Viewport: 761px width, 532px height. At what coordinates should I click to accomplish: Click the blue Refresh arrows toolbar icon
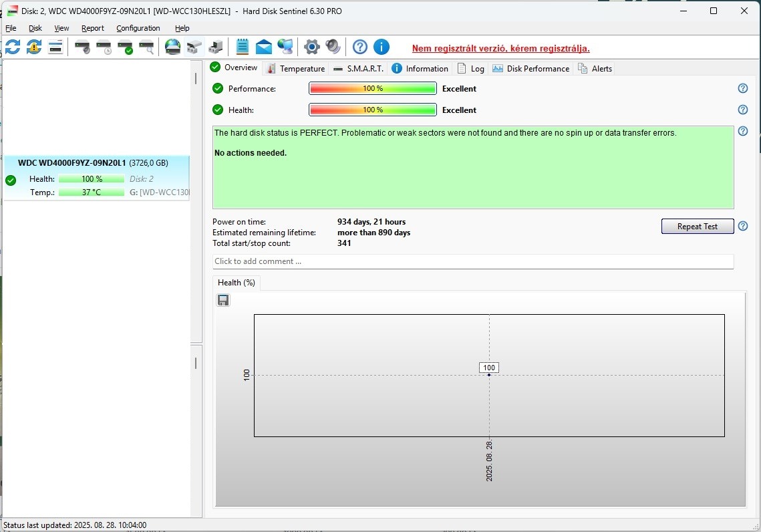tap(13, 47)
